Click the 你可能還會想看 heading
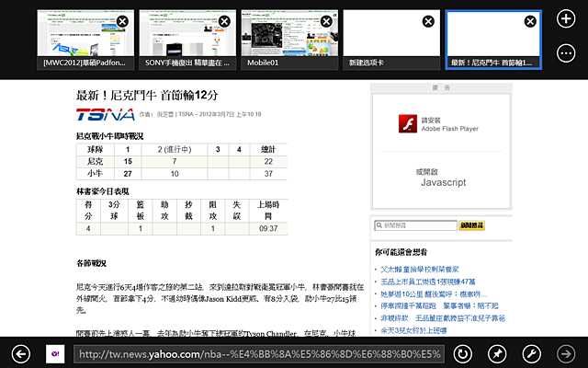The image size is (588, 368). click(x=401, y=252)
